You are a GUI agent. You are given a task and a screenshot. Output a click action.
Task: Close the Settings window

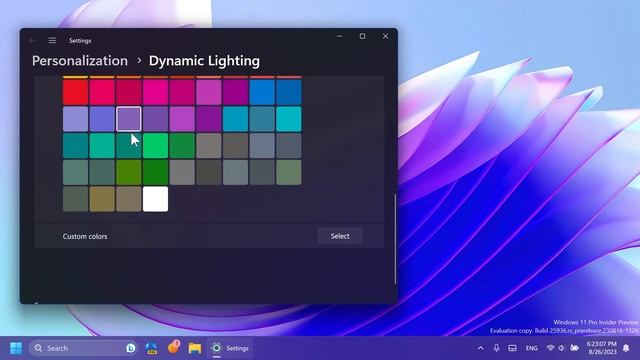click(385, 36)
